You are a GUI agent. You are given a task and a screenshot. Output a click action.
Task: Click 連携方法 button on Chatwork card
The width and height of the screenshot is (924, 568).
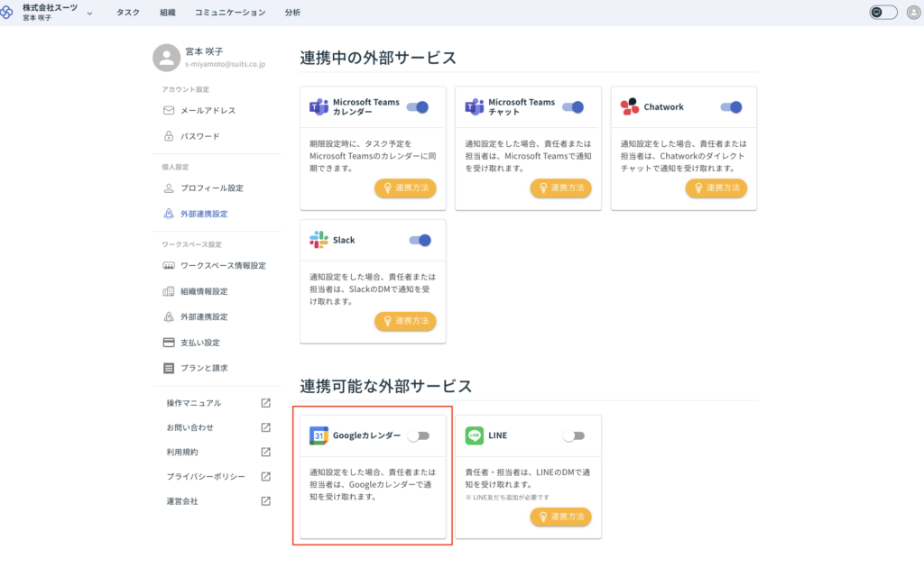tap(716, 188)
